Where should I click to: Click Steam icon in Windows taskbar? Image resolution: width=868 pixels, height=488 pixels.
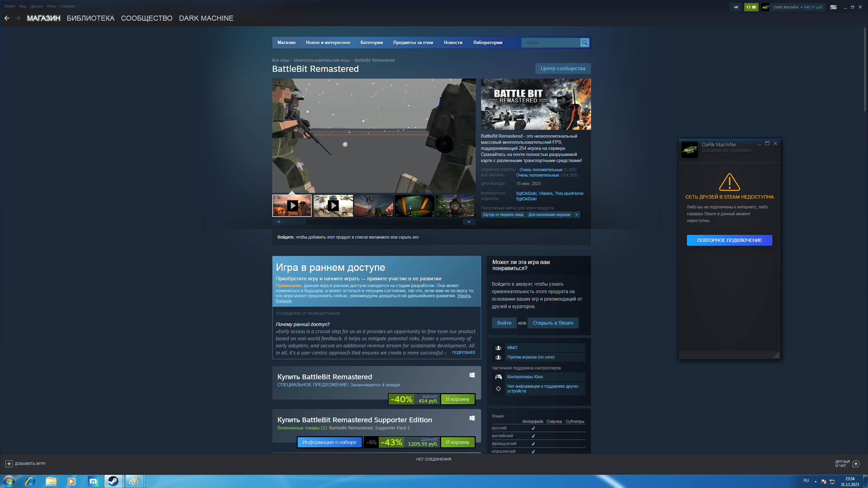pos(113,481)
